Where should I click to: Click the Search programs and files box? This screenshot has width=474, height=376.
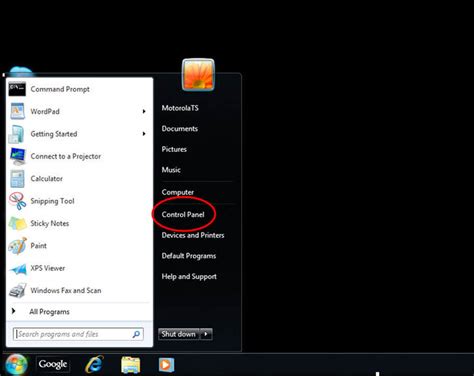coord(78,334)
